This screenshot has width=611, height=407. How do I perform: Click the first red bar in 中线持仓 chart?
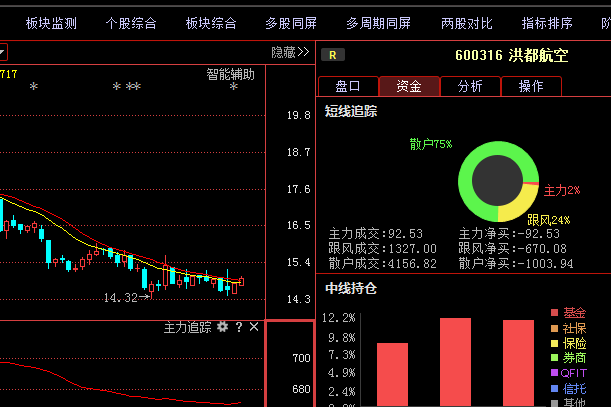tap(392, 375)
